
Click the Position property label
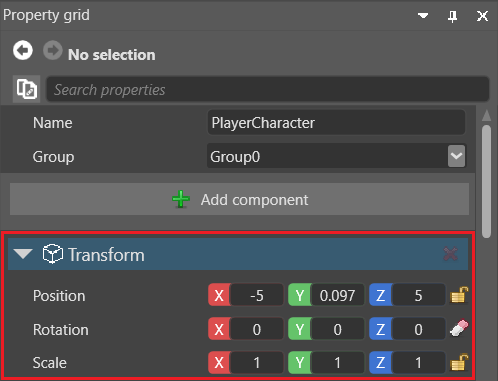pos(59,296)
